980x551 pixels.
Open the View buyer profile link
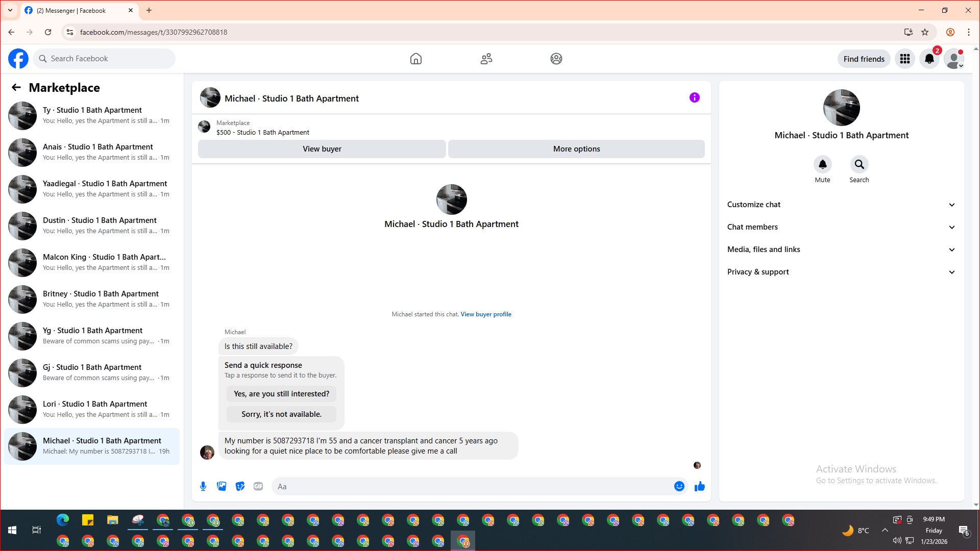coord(485,314)
